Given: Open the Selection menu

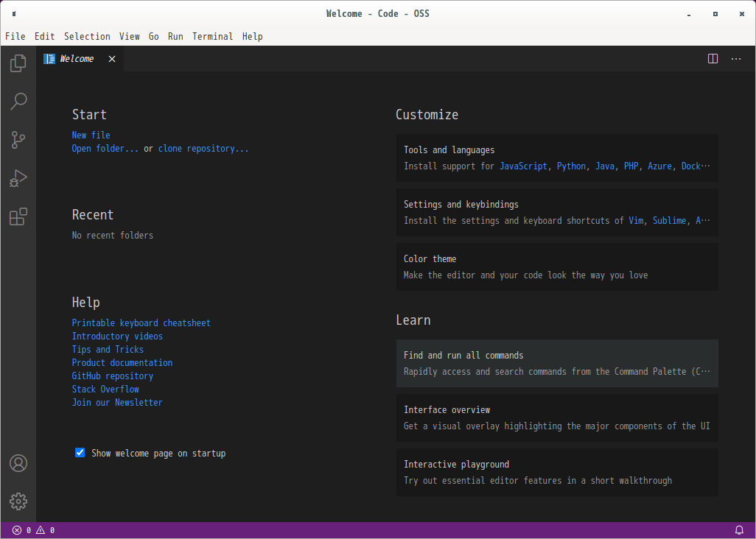Looking at the screenshot, I should 87,37.
